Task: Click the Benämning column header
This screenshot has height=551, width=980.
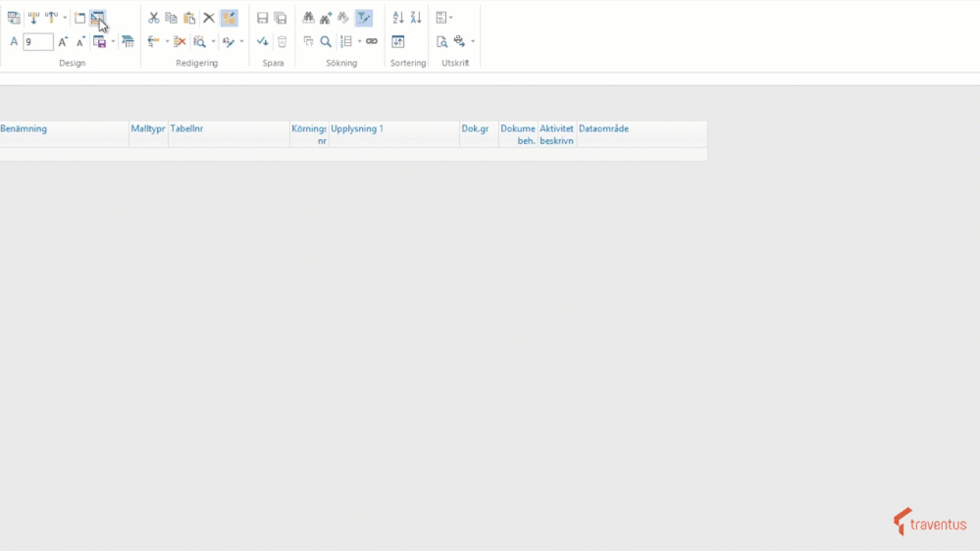Action: pos(64,134)
